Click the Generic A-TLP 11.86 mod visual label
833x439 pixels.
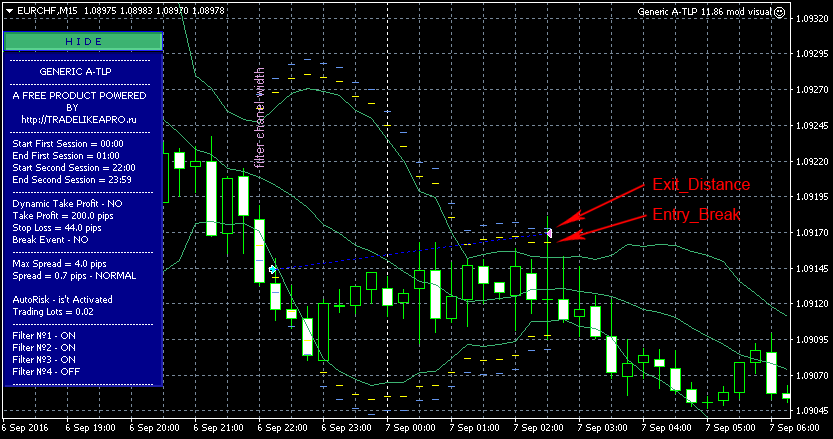[704, 12]
